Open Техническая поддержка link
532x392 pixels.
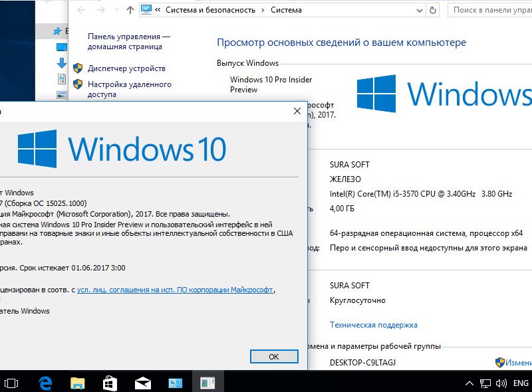tap(374, 325)
